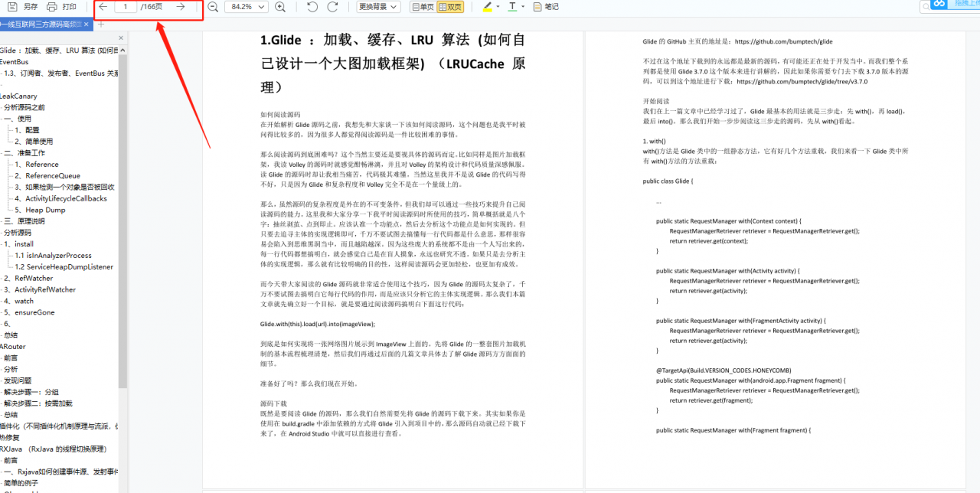Open a new tab with plus button

point(100,24)
